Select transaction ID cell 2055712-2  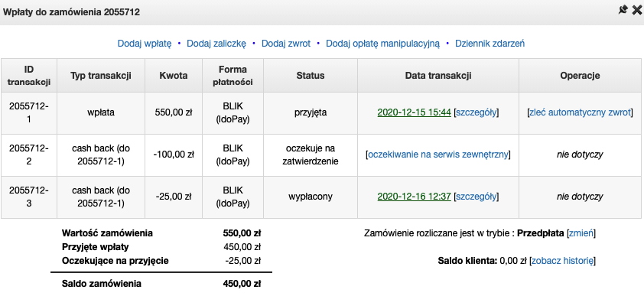29,155
